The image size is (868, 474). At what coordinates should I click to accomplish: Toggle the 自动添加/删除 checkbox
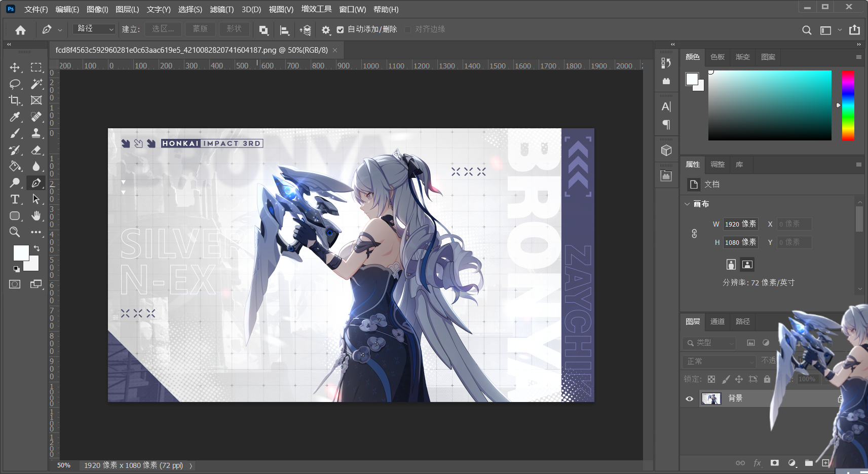[340, 29]
